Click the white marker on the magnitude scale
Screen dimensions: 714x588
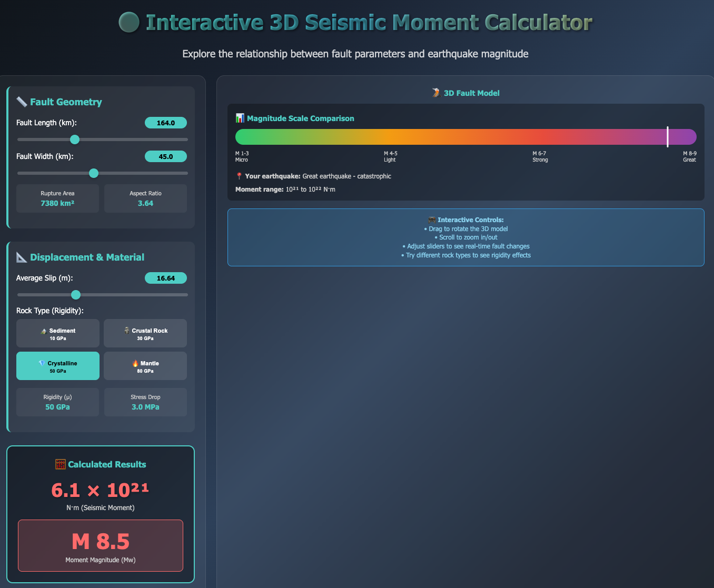click(x=667, y=137)
